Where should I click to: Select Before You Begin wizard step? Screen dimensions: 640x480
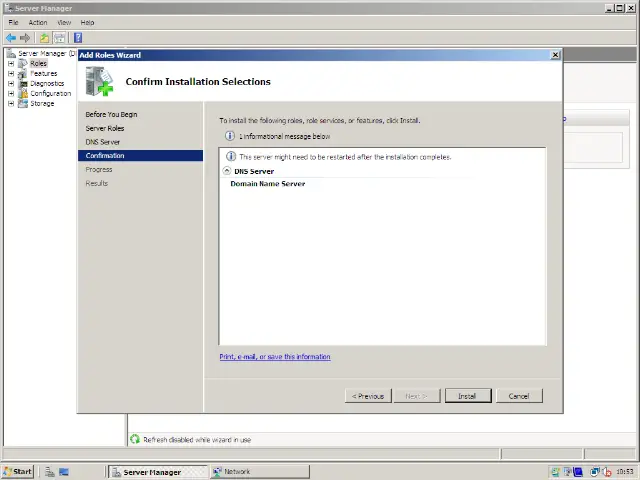coord(111,114)
